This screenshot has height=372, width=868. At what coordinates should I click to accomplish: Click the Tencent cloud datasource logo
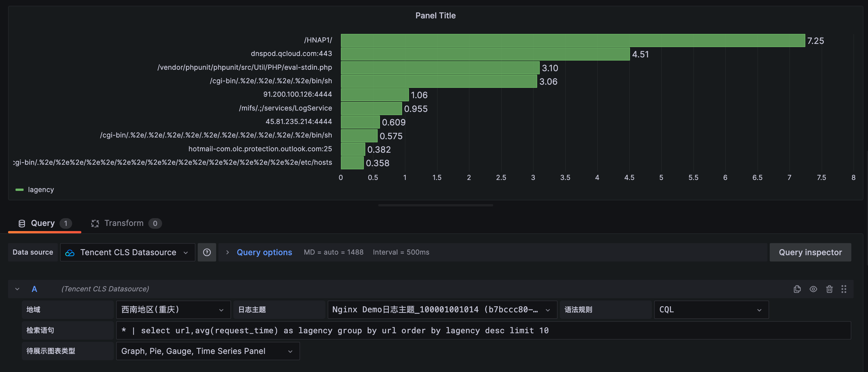(70, 253)
